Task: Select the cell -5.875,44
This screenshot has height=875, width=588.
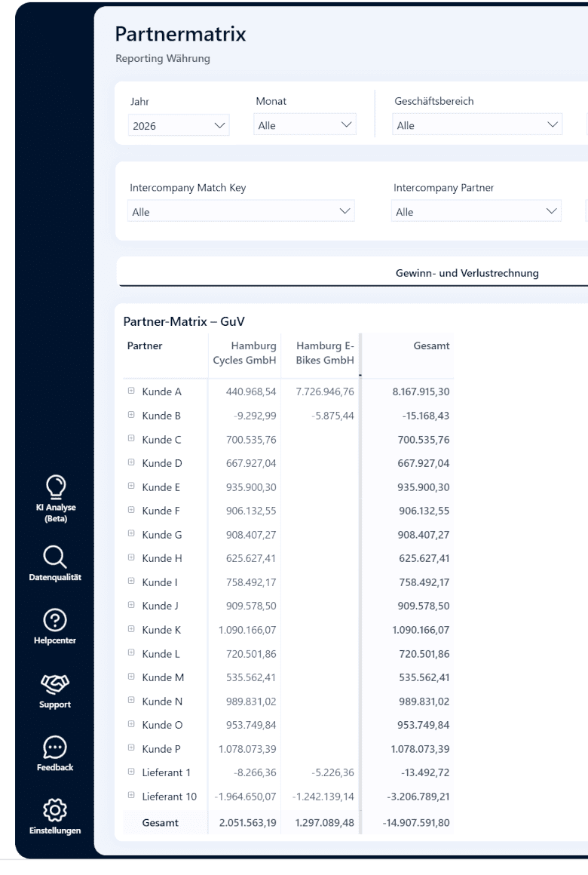Action: point(333,416)
